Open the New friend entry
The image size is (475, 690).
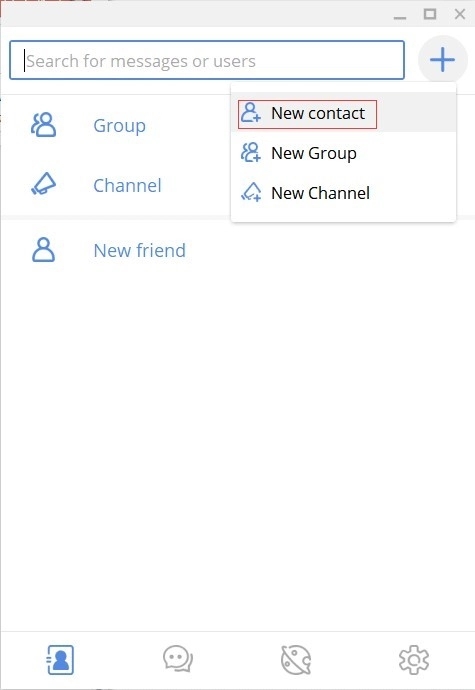coord(140,250)
